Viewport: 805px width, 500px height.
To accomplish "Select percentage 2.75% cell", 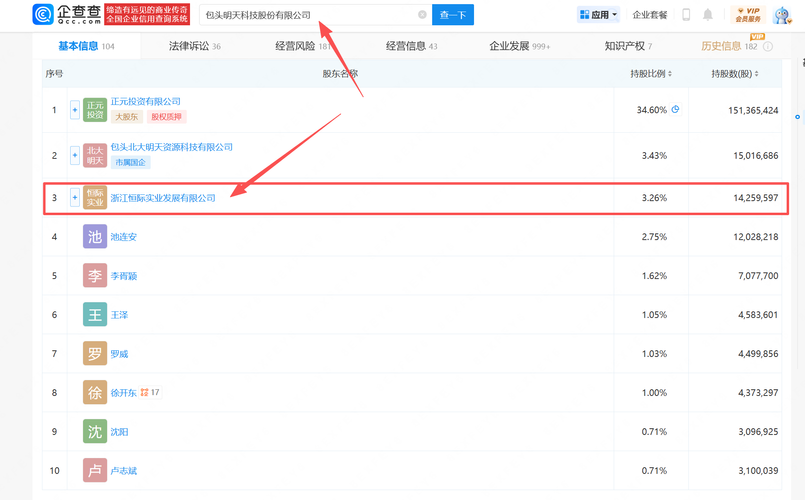I will (x=654, y=237).
